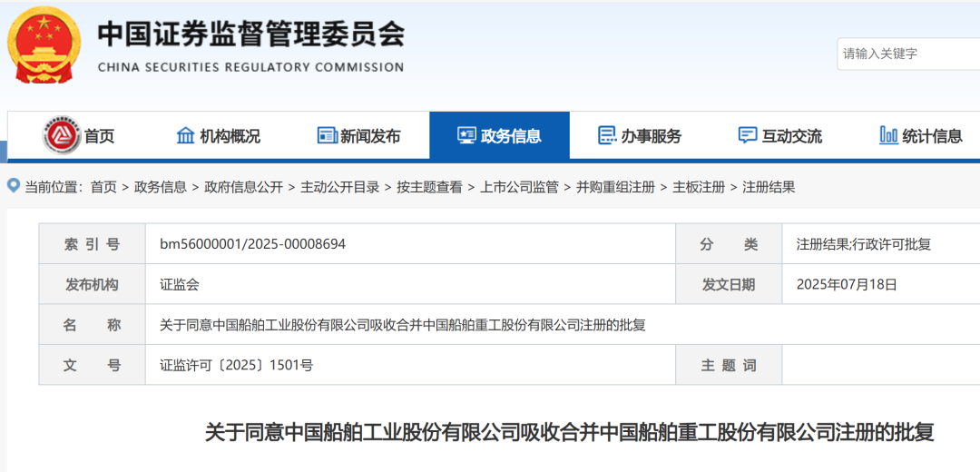Open the 首页 navigation tab
Screen dimensions: 980x472
(x=99, y=136)
